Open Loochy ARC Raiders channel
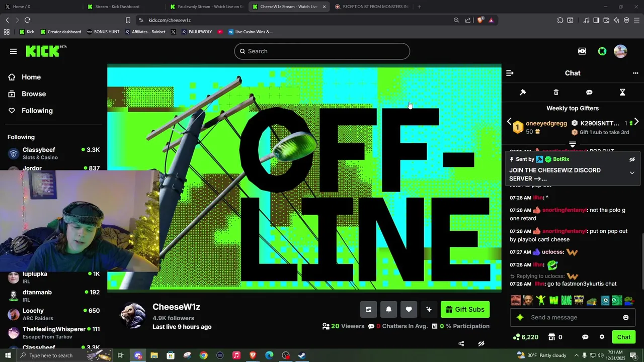 pyautogui.click(x=53, y=314)
